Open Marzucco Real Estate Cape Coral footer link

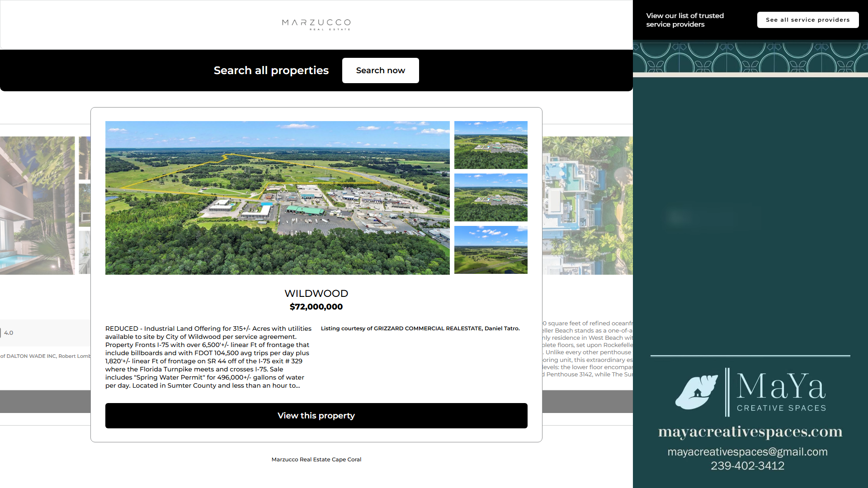tap(316, 460)
